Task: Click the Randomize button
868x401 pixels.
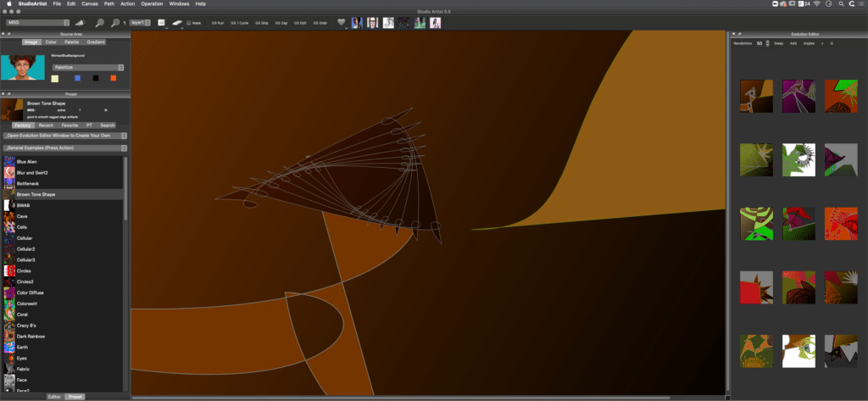Action: pyautogui.click(x=742, y=42)
